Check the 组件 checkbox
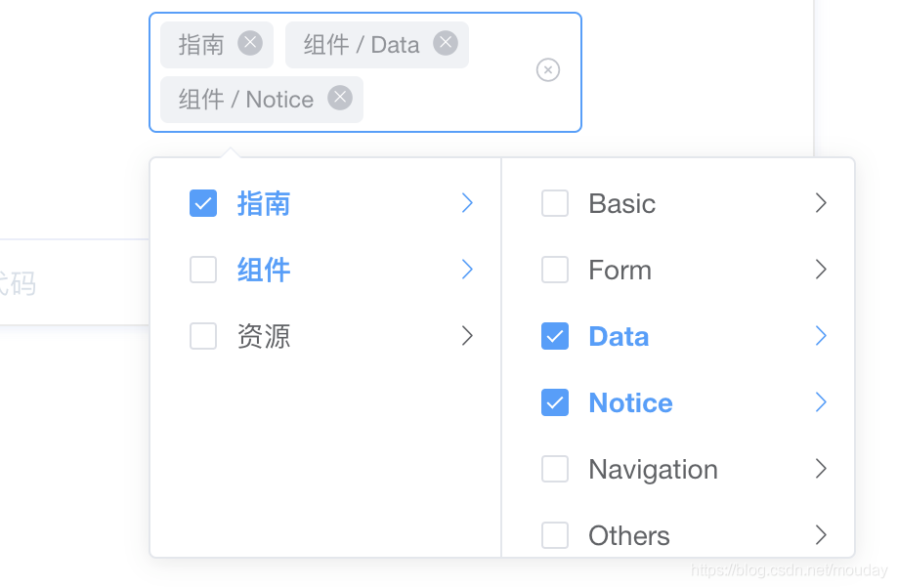Image resolution: width=897 pixels, height=588 pixels. tap(203, 270)
